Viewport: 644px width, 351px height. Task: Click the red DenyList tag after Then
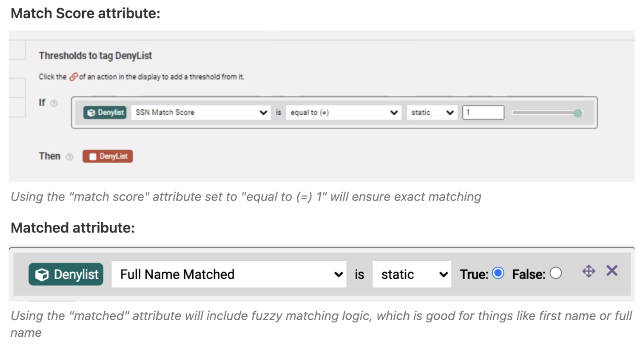click(x=108, y=157)
